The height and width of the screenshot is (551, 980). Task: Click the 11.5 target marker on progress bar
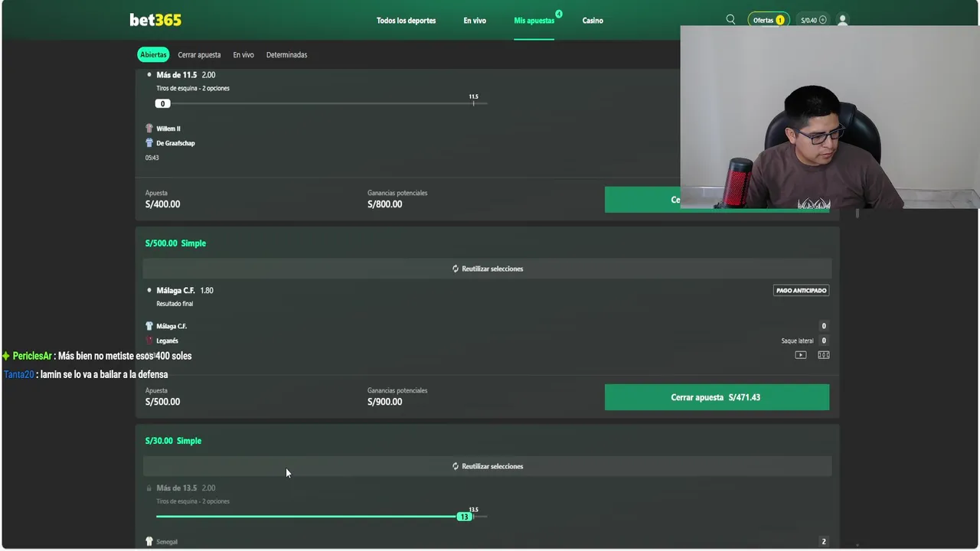[x=474, y=99]
